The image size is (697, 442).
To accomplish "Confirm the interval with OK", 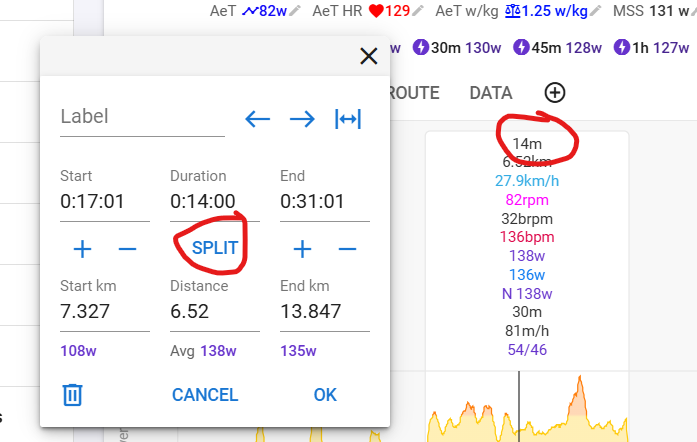I will 325,395.
